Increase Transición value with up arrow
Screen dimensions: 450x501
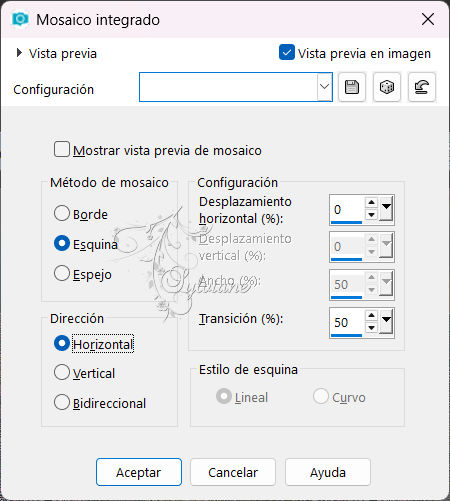371,315
